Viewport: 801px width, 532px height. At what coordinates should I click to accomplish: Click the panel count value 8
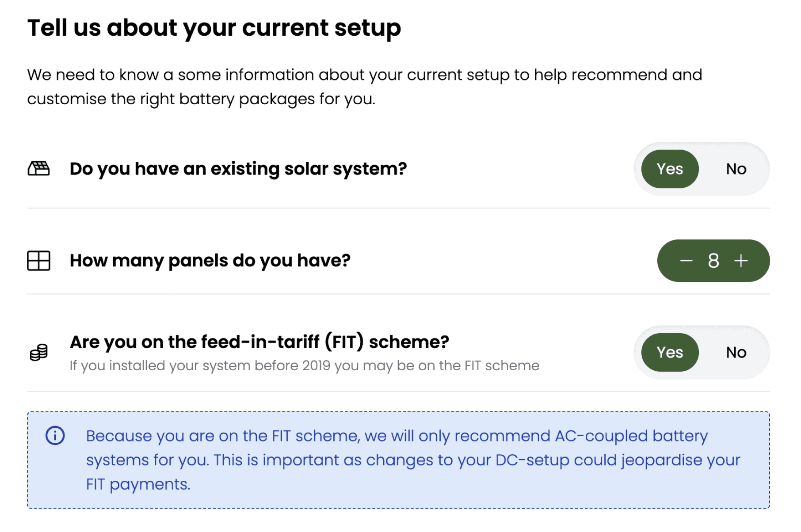point(713,261)
